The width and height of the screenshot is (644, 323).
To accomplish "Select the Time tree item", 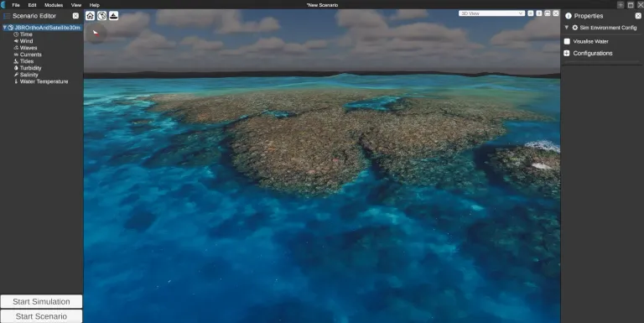I will [x=26, y=34].
